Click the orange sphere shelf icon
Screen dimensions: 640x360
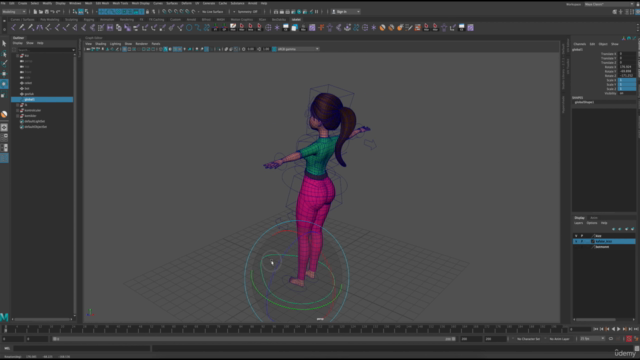click(x=382, y=28)
